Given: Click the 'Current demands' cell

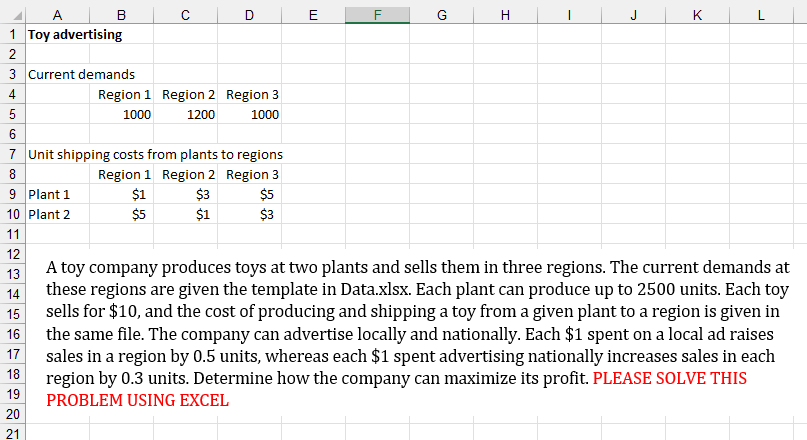Looking at the screenshot, I should [x=81, y=75].
